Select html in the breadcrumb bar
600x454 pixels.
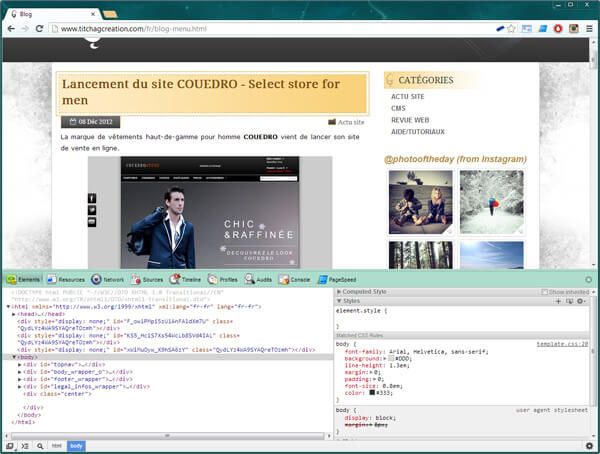[x=57, y=446]
